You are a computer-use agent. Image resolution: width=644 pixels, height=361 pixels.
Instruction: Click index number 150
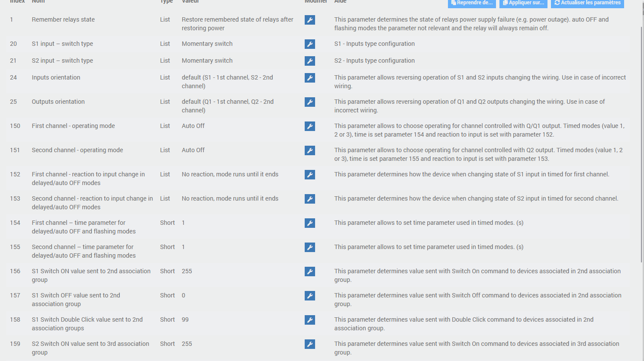pos(15,126)
